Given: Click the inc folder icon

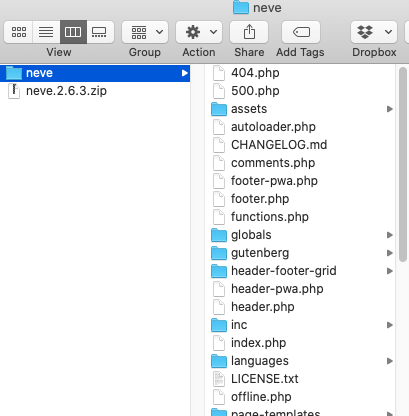Looking at the screenshot, I should [x=219, y=325].
